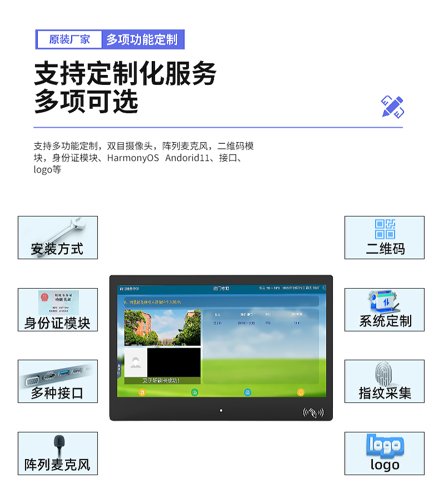
Task: Select the 原装厂家 tab label
Action: coord(69,39)
